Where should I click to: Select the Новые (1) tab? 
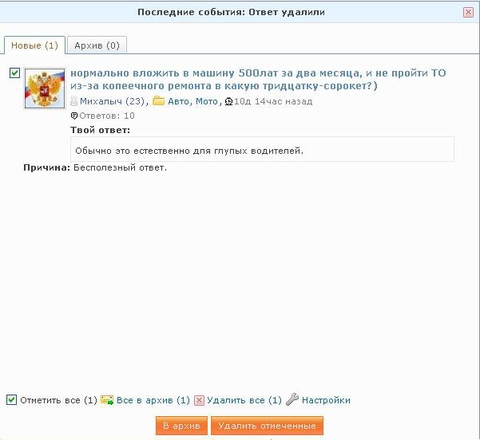pyautogui.click(x=35, y=45)
